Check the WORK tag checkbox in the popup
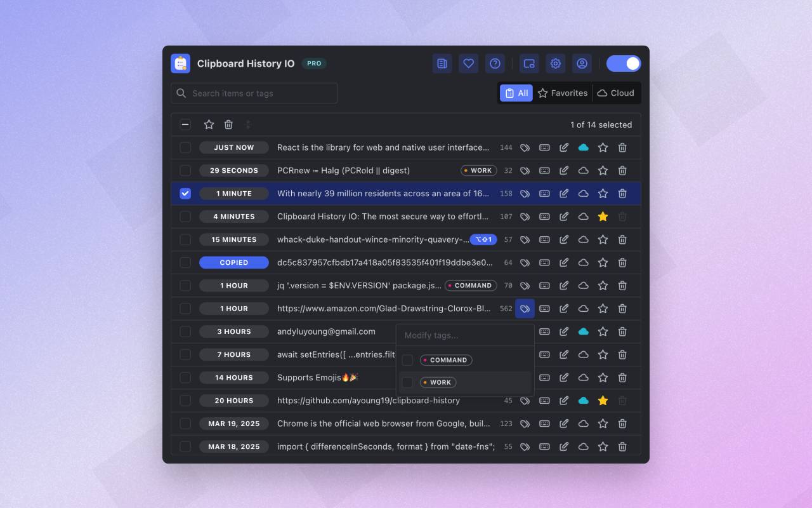Screen dimensions: 812x508 pos(407,382)
